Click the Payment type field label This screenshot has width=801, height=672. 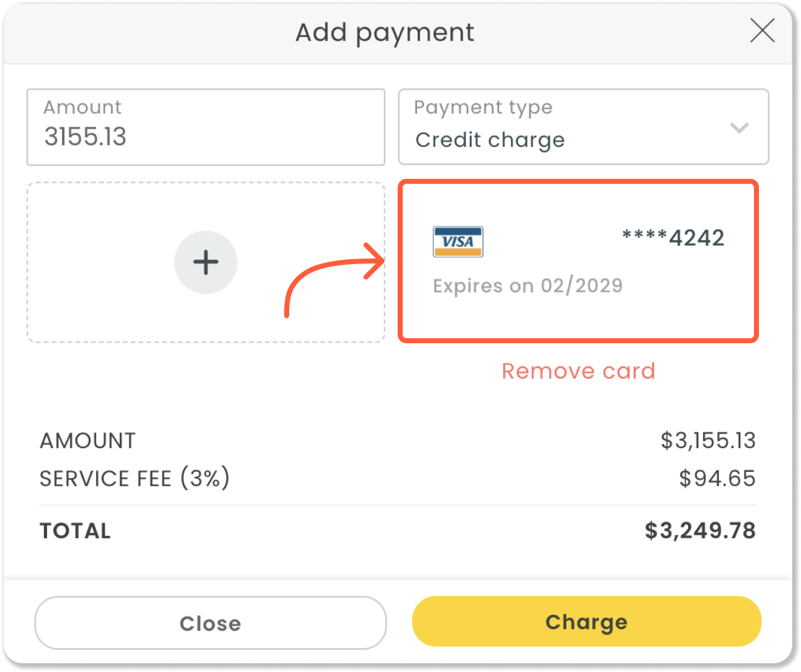coord(483,107)
